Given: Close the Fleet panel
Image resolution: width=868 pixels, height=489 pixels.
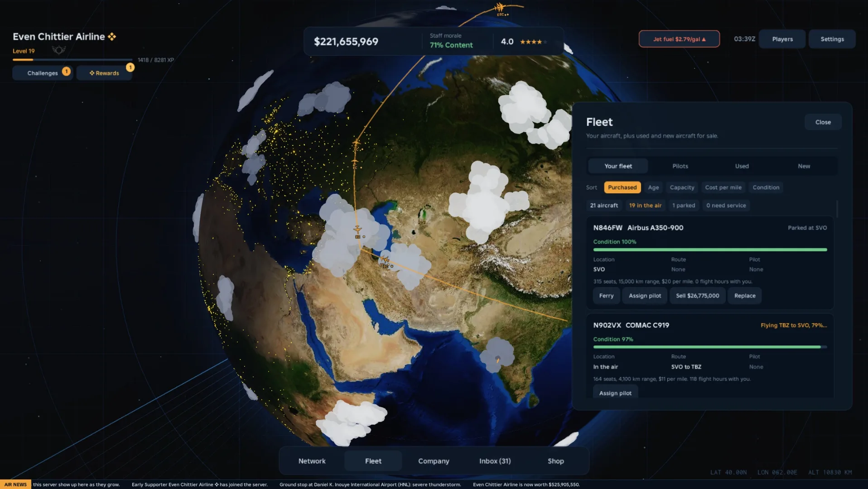Looking at the screenshot, I should [x=823, y=122].
